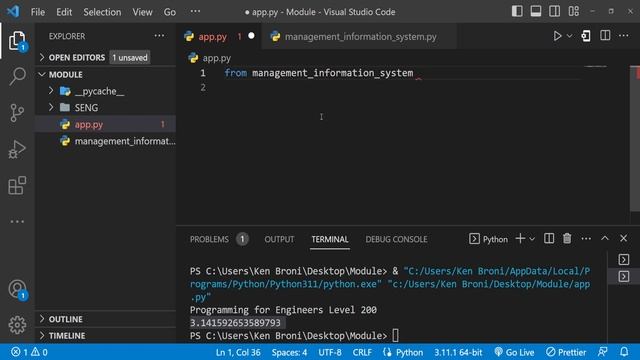The image size is (640, 360).
Task: Split the editor right
Action: 605,36
